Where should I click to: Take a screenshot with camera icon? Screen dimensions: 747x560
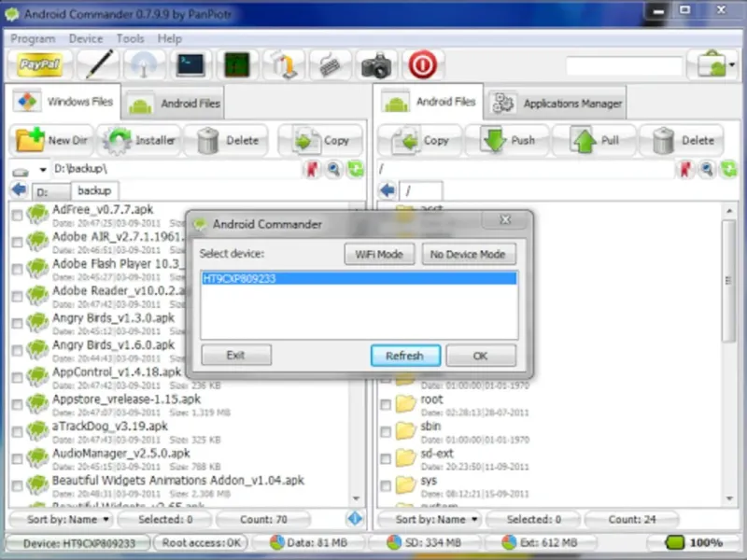pyautogui.click(x=376, y=64)
